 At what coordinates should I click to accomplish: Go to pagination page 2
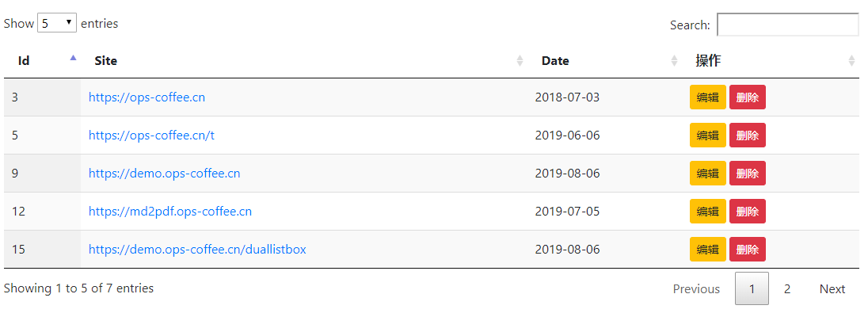(787, 288)
